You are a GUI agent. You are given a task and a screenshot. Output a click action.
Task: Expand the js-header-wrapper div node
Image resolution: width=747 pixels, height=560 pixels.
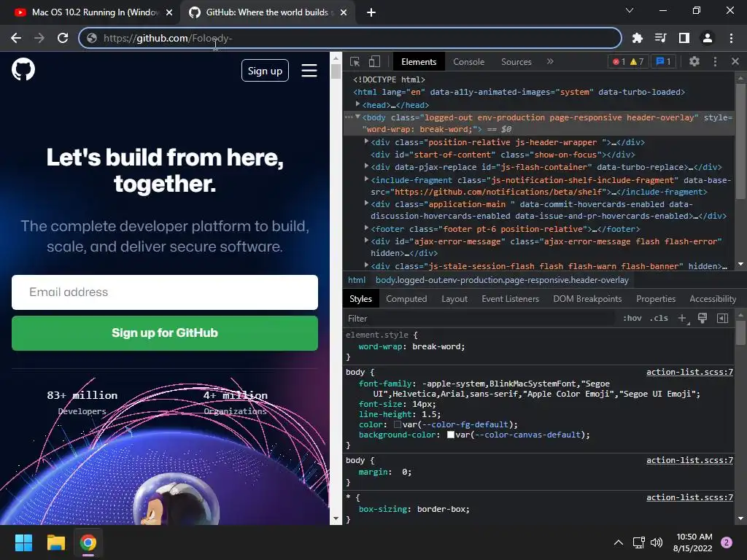(366, 141)
